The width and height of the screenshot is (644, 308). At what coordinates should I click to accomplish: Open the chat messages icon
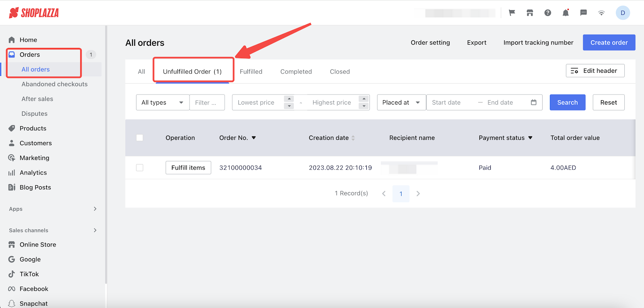(x=583, y=13)
